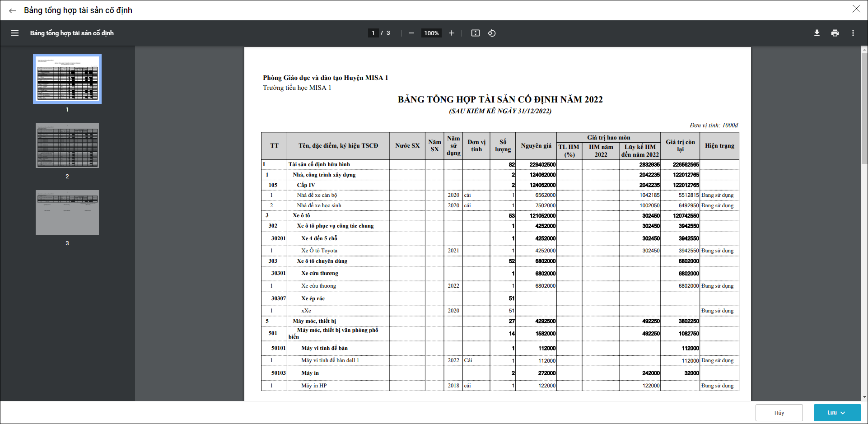Screen dimensions: 868x424
Task: Go to page 2 thumbnail
Action: click(67, 145)
